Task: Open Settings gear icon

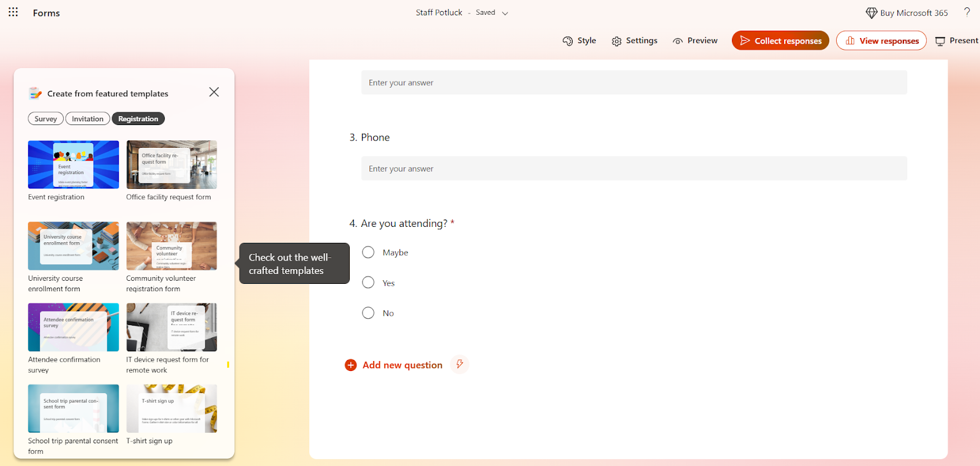Action: tap(616, 41)
